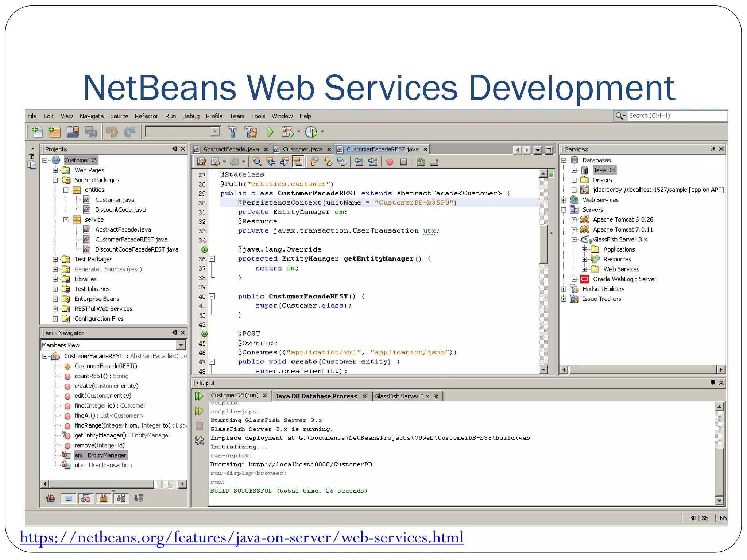The image size is (747, 560).
Task: Switch to the Customer.java editor tab
Action: (302, 149)
